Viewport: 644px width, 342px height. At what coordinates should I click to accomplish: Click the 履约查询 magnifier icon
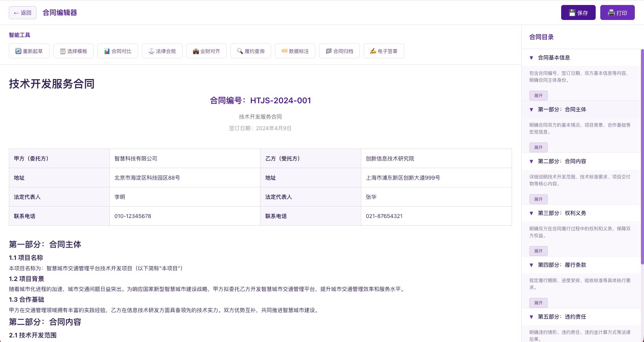[240, 51]
